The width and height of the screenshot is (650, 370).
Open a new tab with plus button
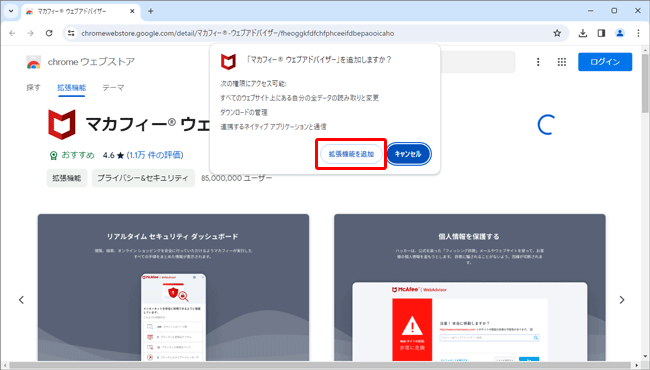point(150,11)
